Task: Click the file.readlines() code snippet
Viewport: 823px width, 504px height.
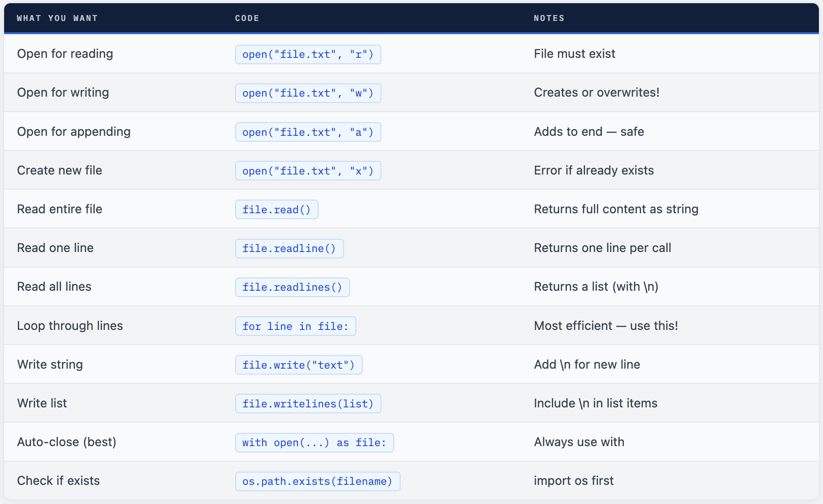Action: (x=292, y=288)
